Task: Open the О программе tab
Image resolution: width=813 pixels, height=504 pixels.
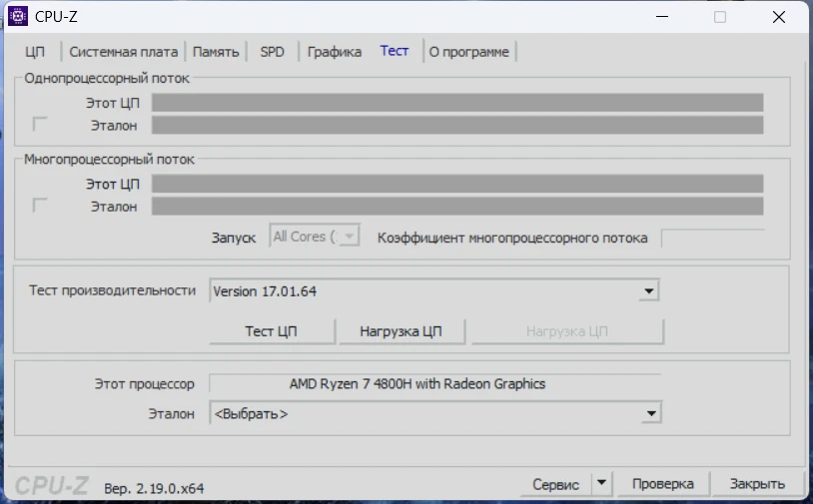Action: coord(468,52)
